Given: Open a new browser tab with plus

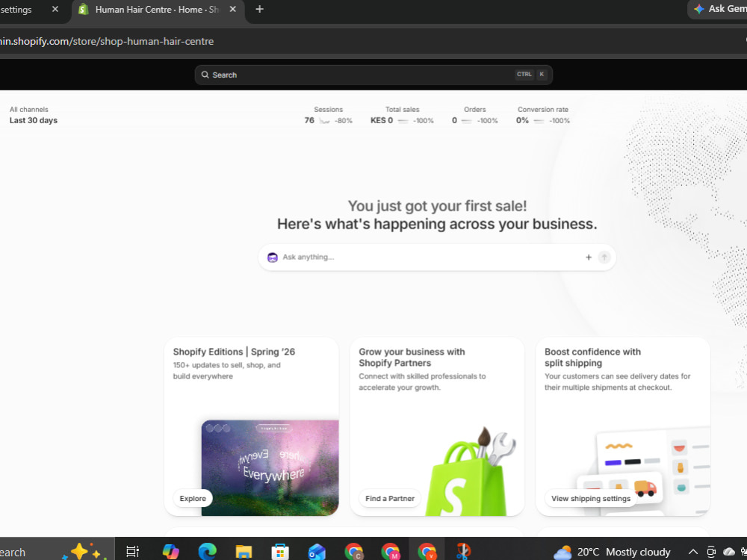Looking at the screenshot, I should click(260, 9).
